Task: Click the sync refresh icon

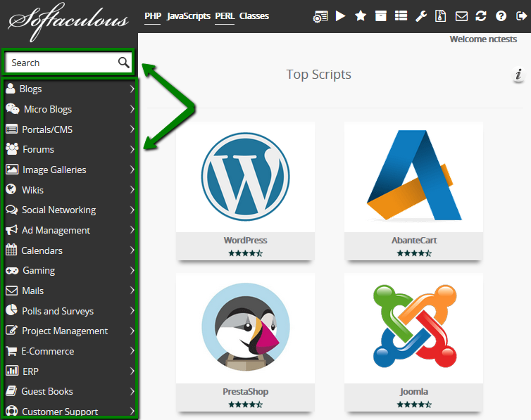Action: 481,16
